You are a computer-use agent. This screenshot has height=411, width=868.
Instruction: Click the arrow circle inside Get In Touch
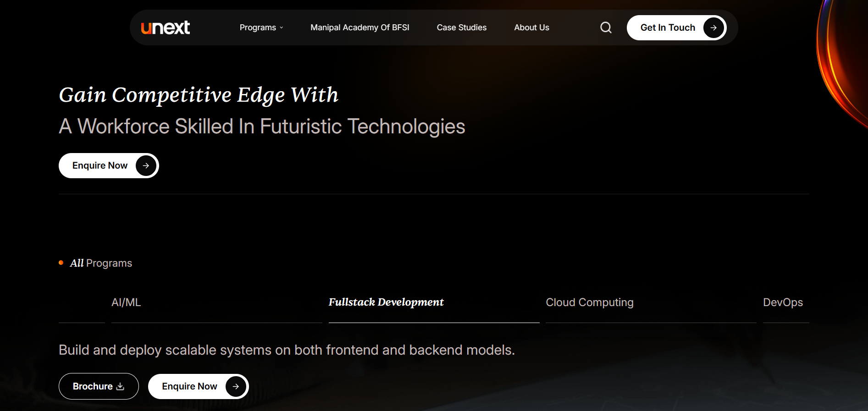tap(713, 27)
